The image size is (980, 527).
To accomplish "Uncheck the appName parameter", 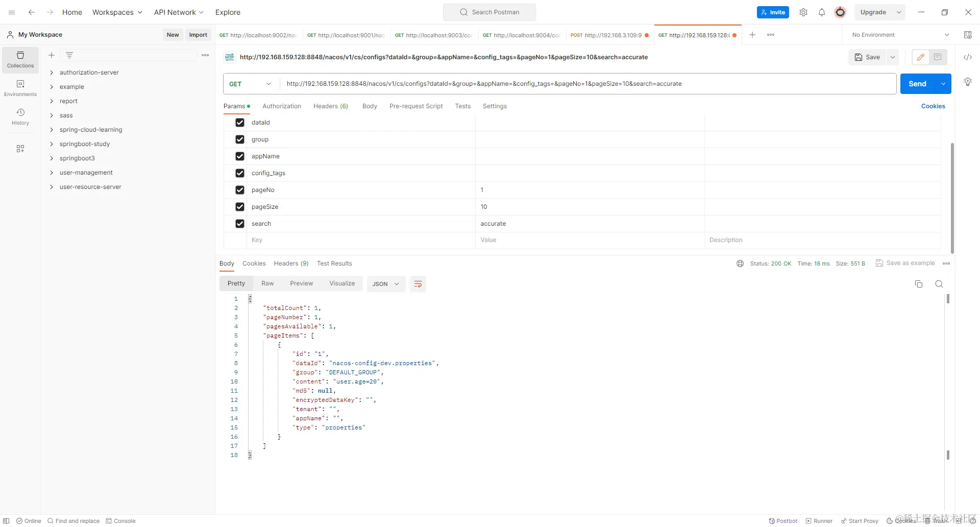I will tap(240, 156).
